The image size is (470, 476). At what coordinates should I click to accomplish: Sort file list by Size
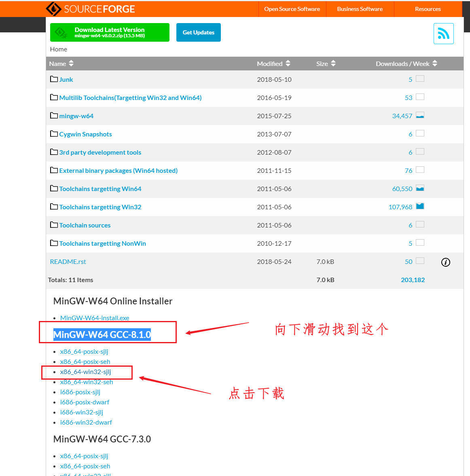click(326, 64)
